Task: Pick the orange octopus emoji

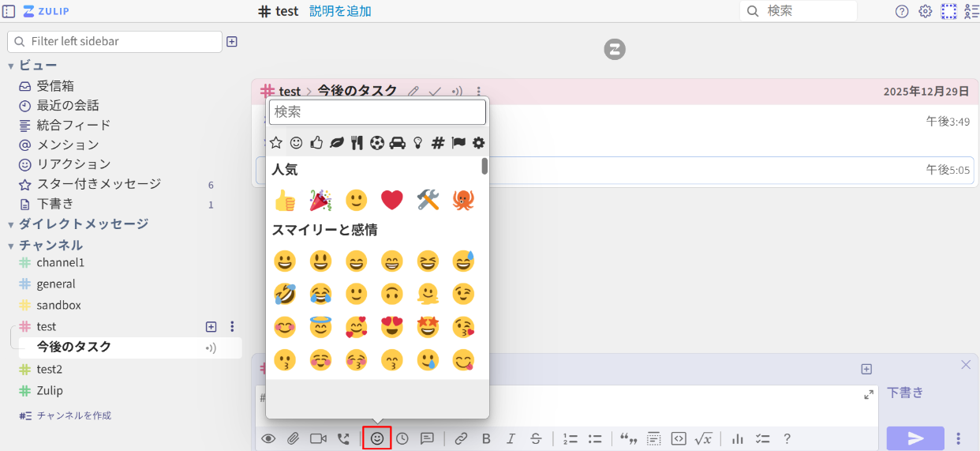Action: pos(463,200)
